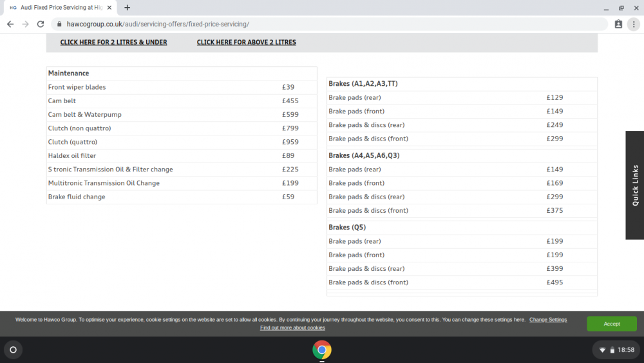Click the £495 price value
This screenshot has height=363, width=644.
point(555,282)
